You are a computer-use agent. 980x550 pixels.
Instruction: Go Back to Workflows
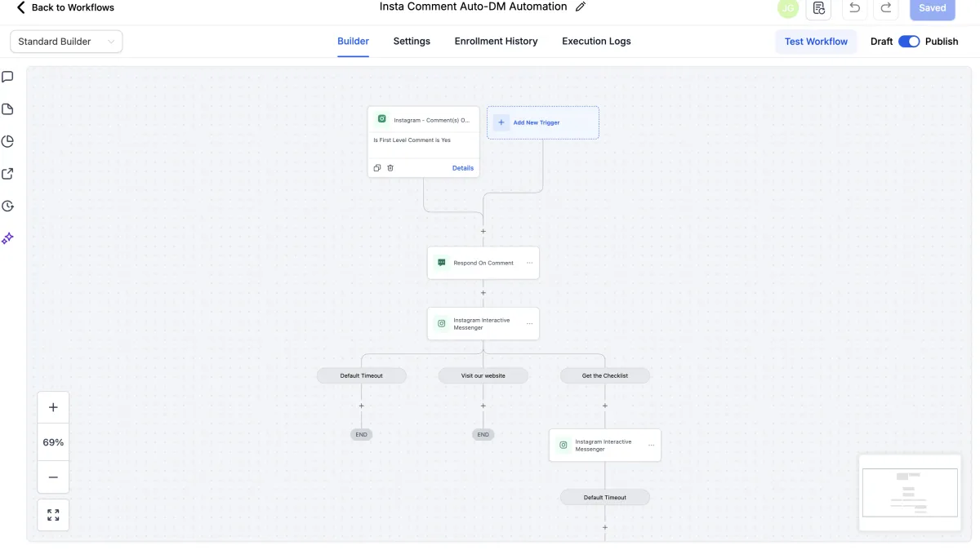(x=65, y=8)
